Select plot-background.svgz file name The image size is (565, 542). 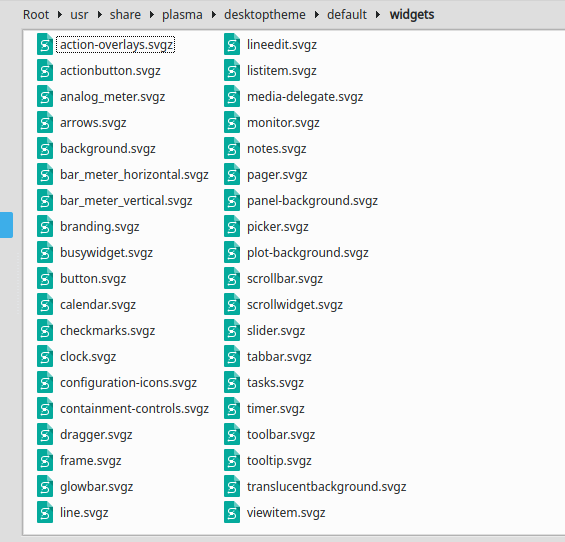307,253
